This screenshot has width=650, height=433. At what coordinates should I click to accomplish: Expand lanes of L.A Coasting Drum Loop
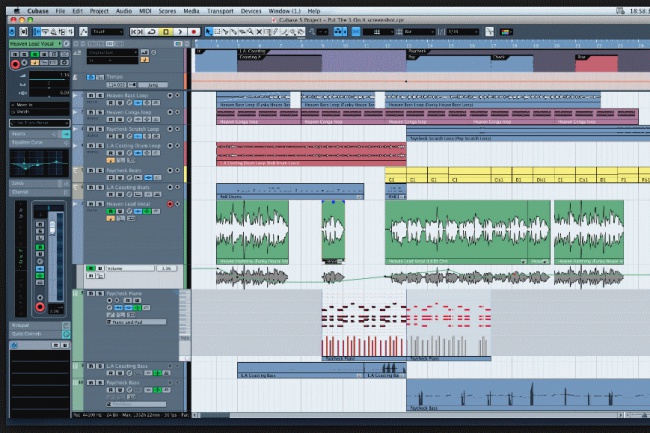tap(76, 145)
